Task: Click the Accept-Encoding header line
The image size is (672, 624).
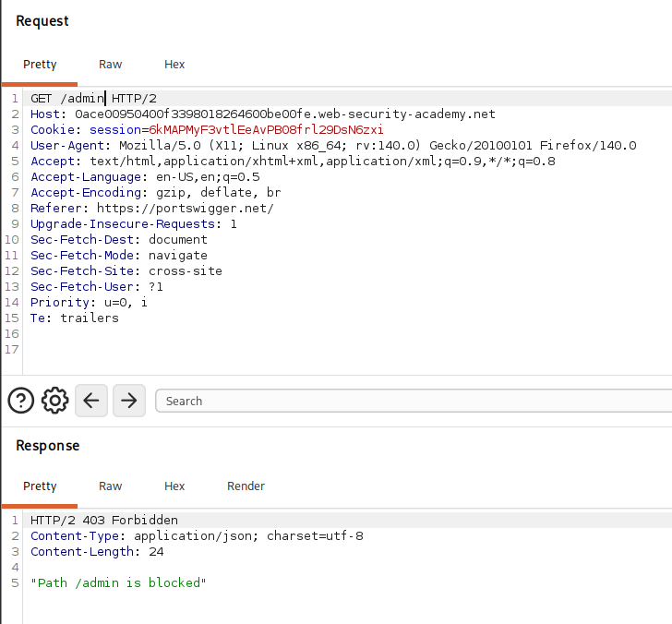Action: coord(156,192)
